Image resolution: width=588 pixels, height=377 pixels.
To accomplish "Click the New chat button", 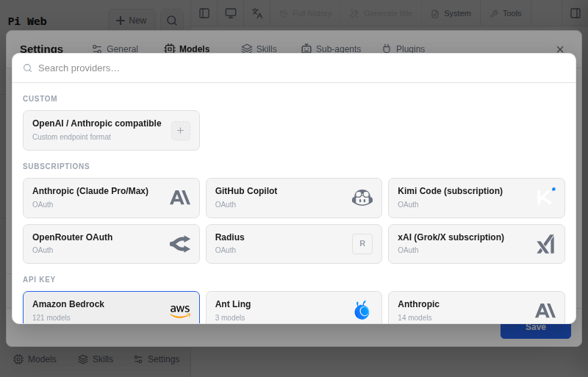I will pyautogui.click(x=132, y=21).
